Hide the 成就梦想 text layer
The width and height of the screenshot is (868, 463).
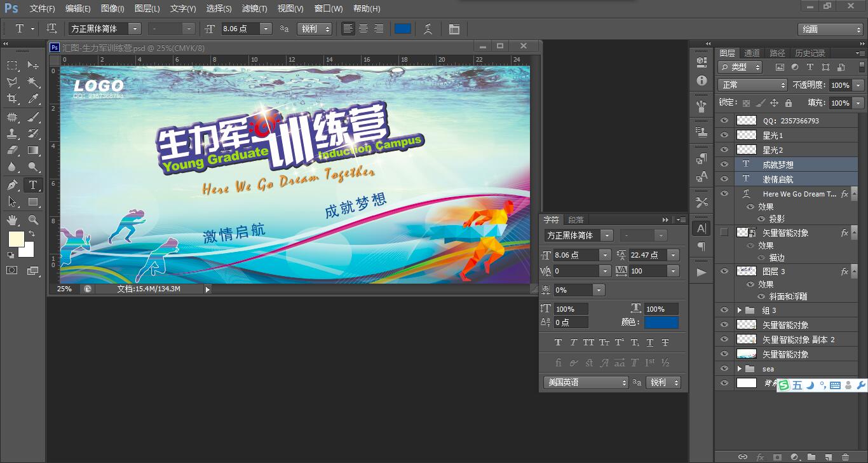click(724, 164)
